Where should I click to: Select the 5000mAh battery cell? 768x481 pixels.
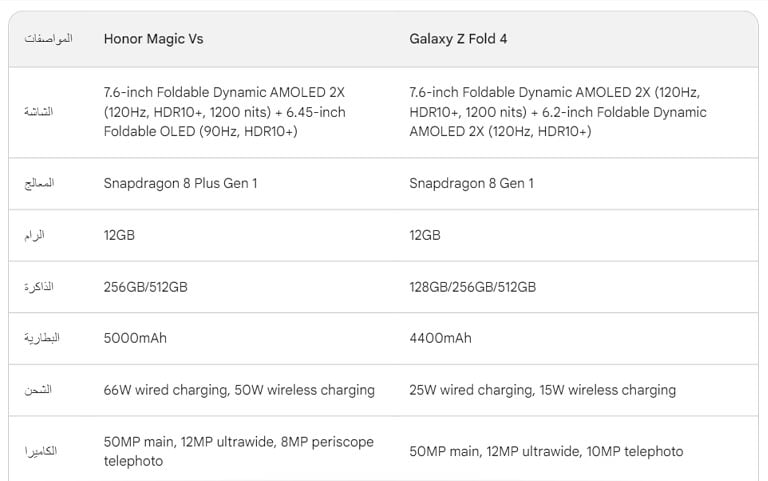point(135,338)
